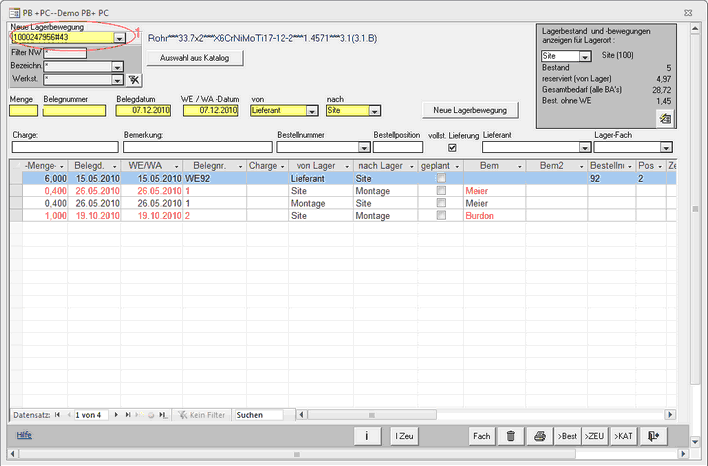Image resolution: width=708 pixels, height=466 pixels.
Task: Click the printer icon button
Action: point(540,435)
